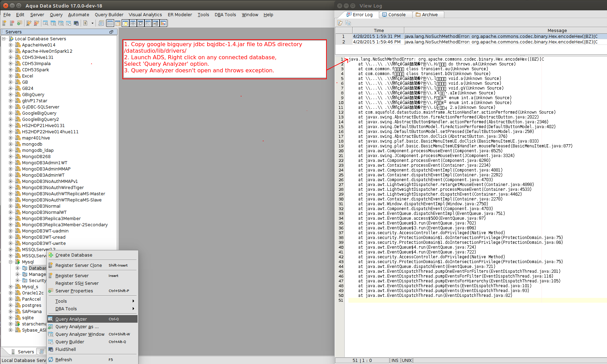Expand the Tools submenu in context menu
Screen dimensions: 607x364
[92, 301]
